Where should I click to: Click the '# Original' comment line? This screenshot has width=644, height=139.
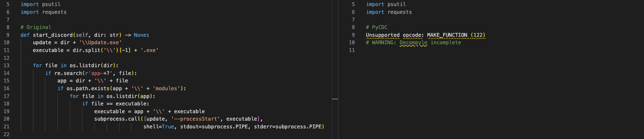point(36,27)
